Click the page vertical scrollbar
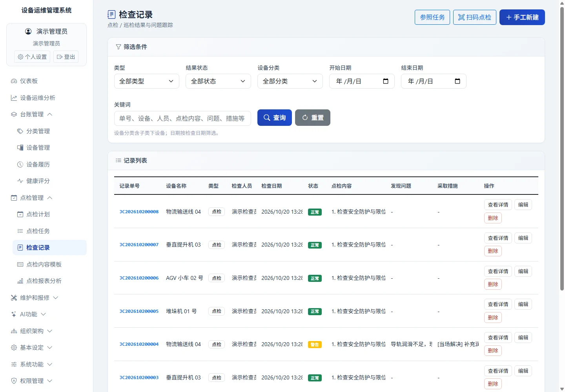The height and width of the screenshot is (392, 565). tap(562, 149)
